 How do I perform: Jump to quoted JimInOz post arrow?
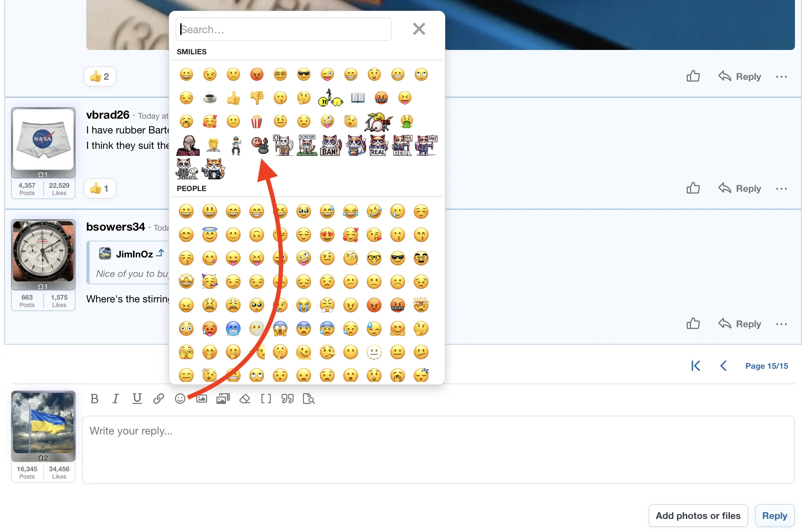161,253
